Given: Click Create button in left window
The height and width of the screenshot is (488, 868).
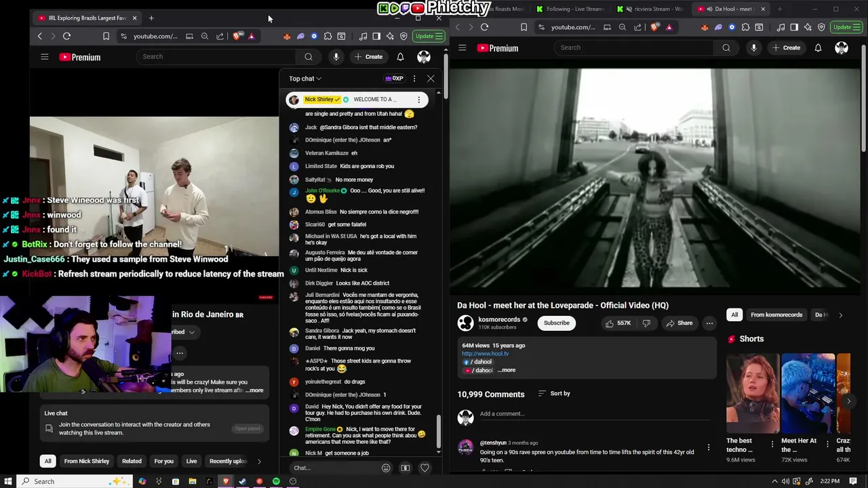Looking at the screenshot, I should (x=368, y=57).
